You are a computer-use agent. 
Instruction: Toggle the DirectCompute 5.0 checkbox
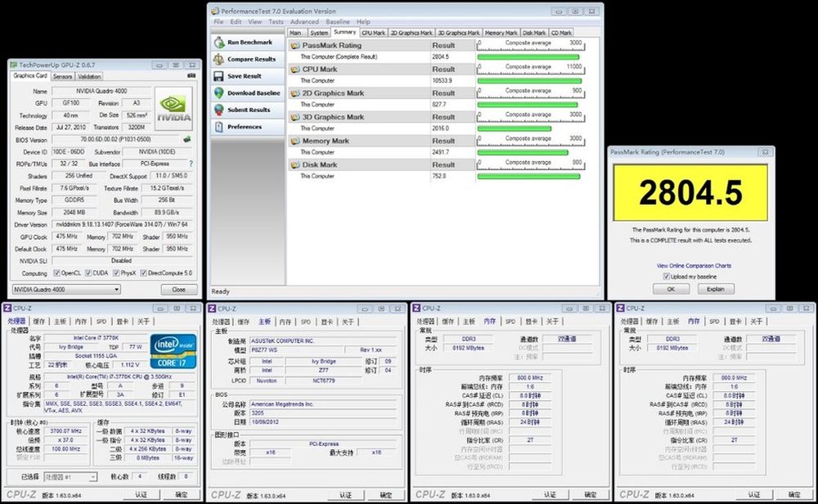point(143,273)
